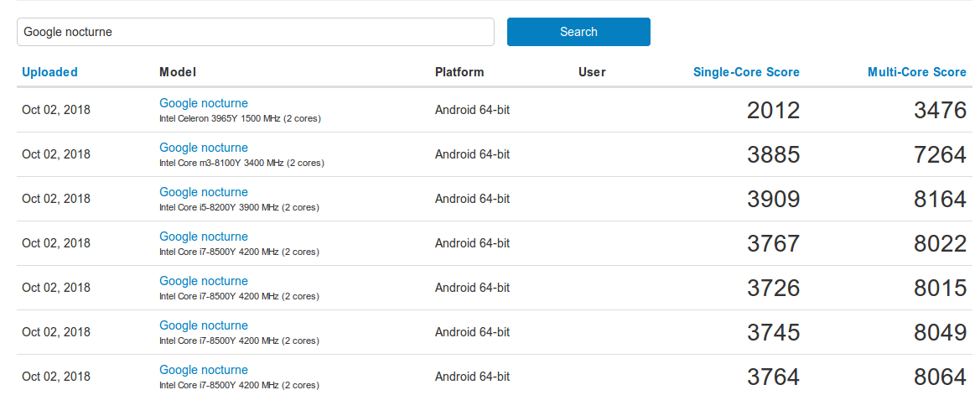Open Google nocturne link scoring 3764 single-core
Image resolution: width=980 pixels, height=416 pixels.
(x=204, y=370)
